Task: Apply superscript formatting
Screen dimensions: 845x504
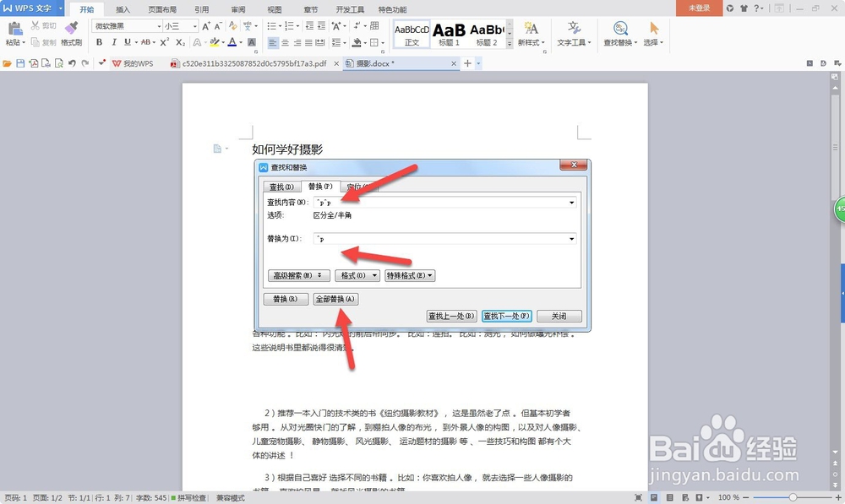Action: click(165, 41)
